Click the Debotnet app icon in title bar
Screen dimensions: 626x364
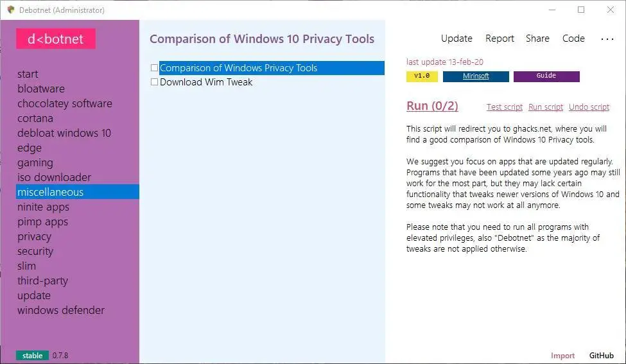coord(11,10)
